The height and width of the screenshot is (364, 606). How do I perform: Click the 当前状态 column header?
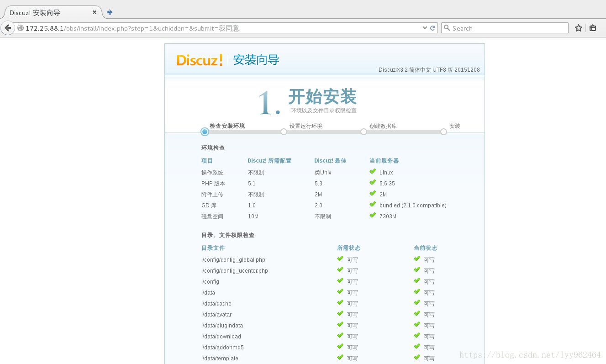click(425, 248)
